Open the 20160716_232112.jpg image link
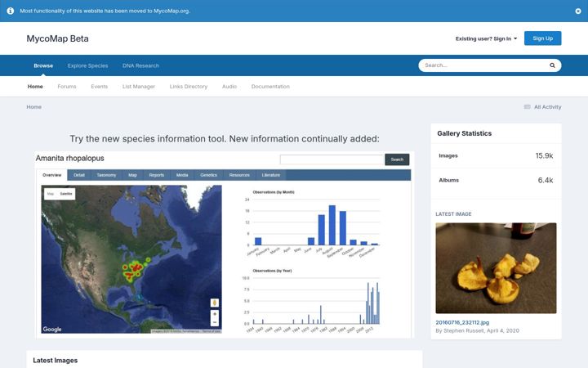Image resolution: width=588 pixels, height=368 pixels. point(462,322)
